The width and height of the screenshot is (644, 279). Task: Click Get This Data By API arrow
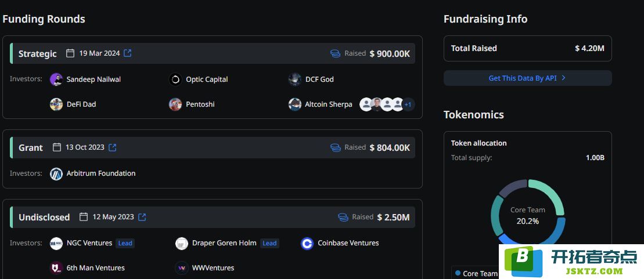point(563,78)
